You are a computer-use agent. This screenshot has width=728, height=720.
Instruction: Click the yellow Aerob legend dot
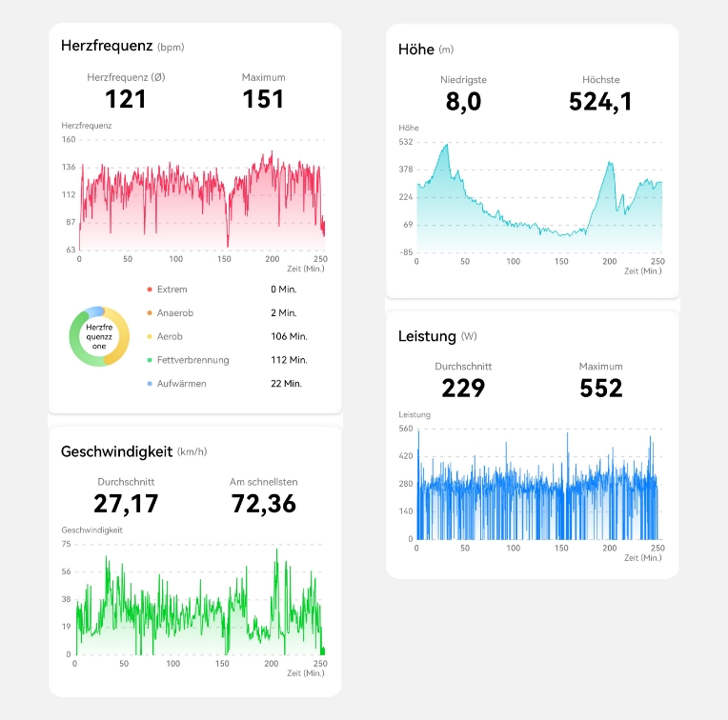pos(150,337)
